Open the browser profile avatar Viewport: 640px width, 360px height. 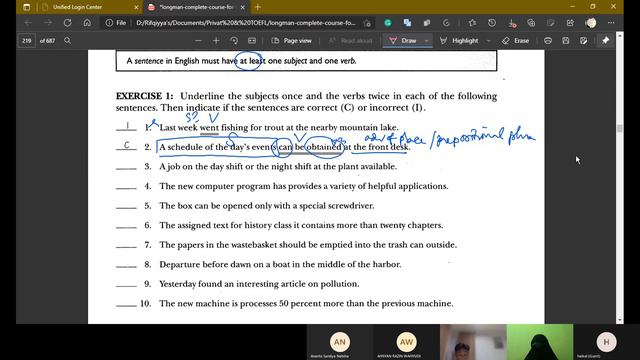[591, 23]
